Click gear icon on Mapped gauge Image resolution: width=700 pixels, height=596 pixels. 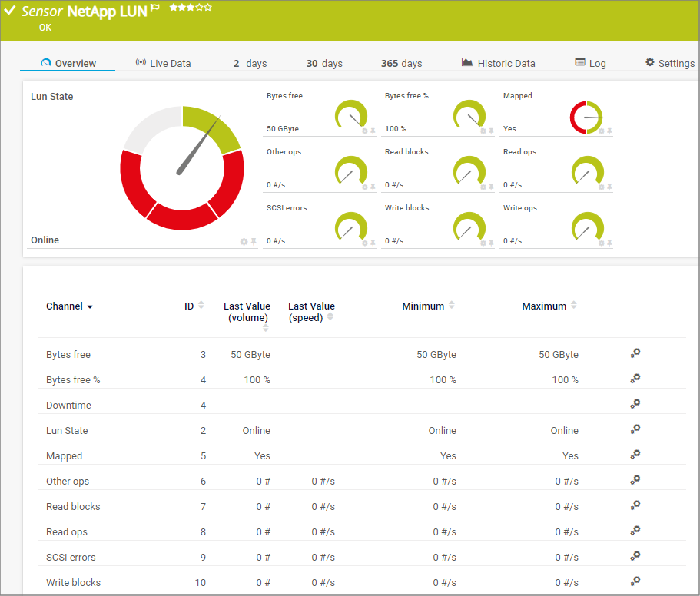coord(602,131)
